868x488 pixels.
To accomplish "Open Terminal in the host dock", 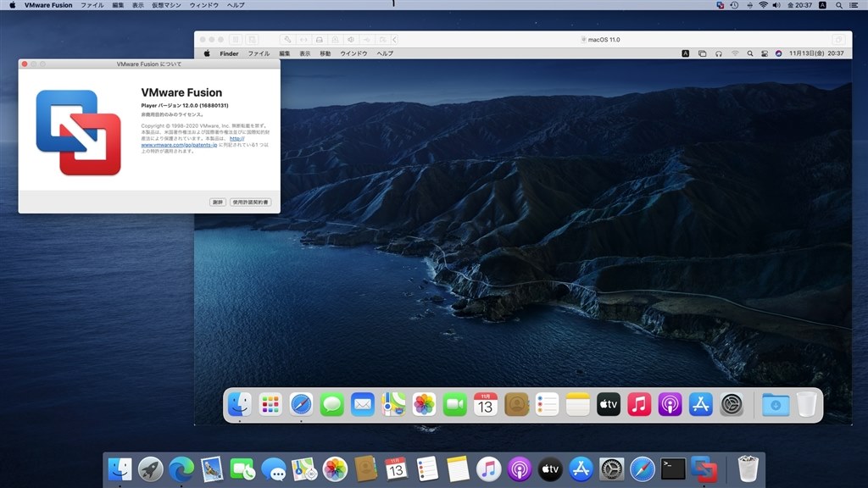I will pyautogui.click(x=673, y=469).
